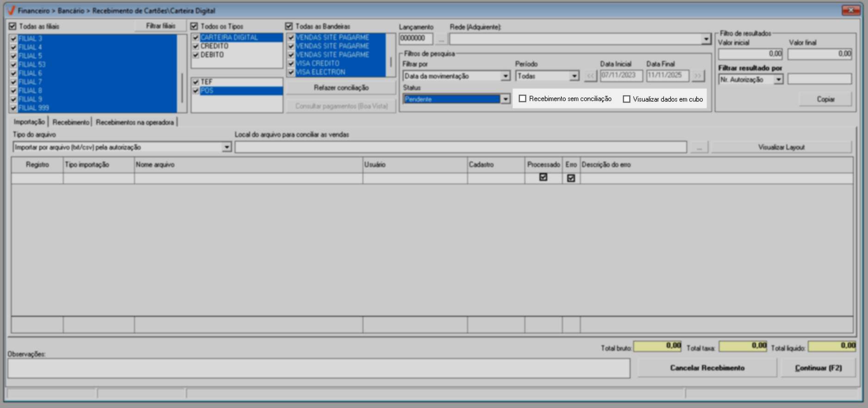Close the Recebimento de Cartões window
The image size is (868, 408).
pos(850,10)
